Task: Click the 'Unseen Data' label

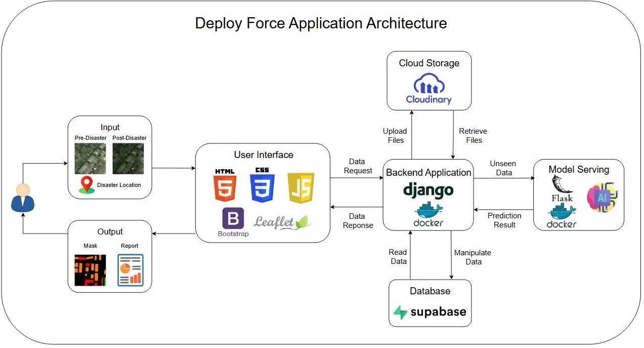Action: pos(503,168)
